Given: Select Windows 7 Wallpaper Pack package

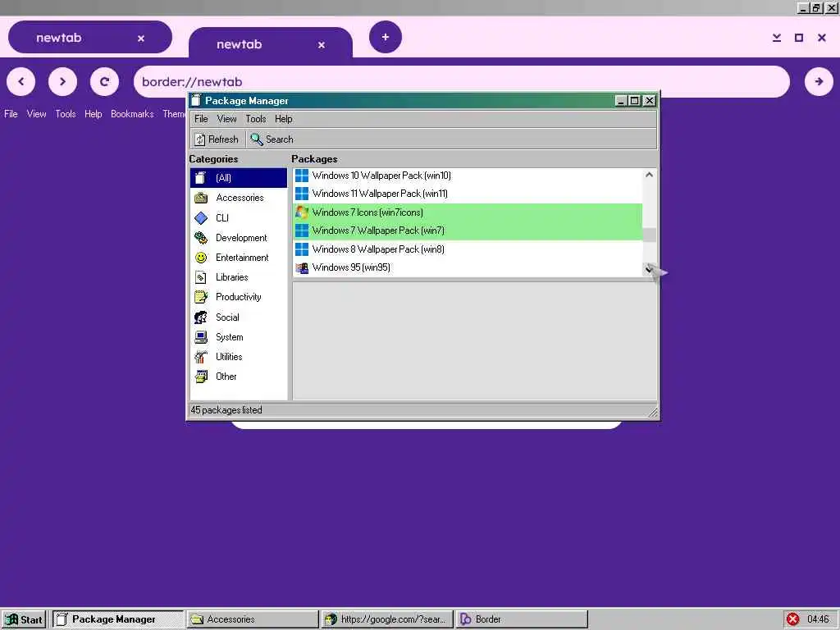Looking at the screenshot, I should [x=468, y=231].
